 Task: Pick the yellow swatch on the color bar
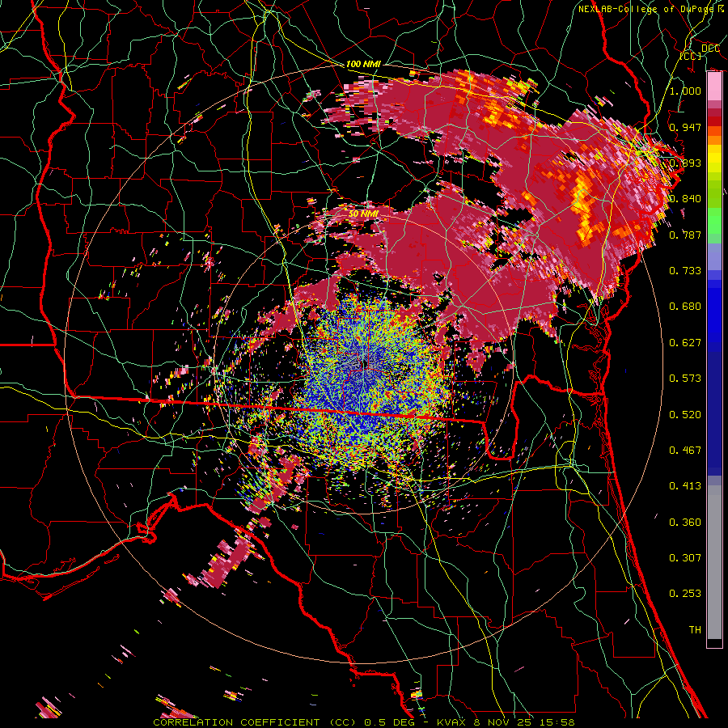coord(714,159)
